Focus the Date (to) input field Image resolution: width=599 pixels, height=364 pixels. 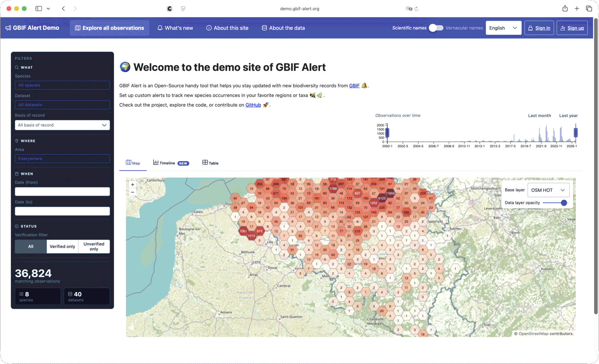[62, 211]
